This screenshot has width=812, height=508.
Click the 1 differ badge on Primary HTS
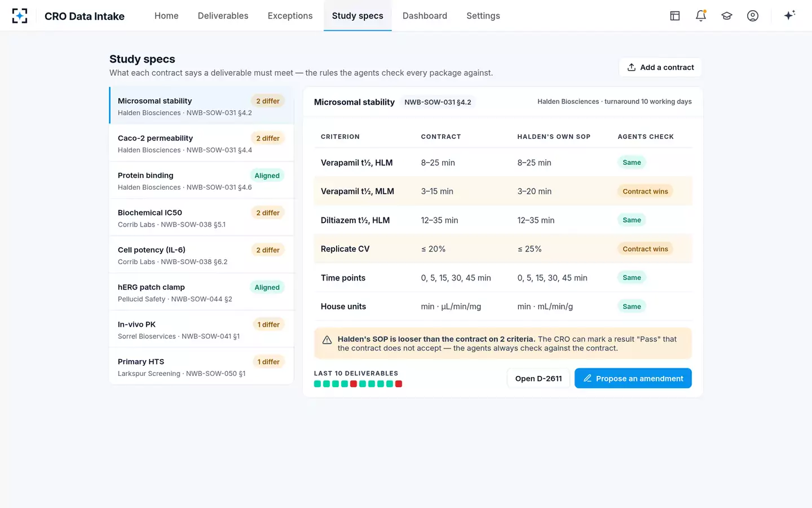point(268,362)
